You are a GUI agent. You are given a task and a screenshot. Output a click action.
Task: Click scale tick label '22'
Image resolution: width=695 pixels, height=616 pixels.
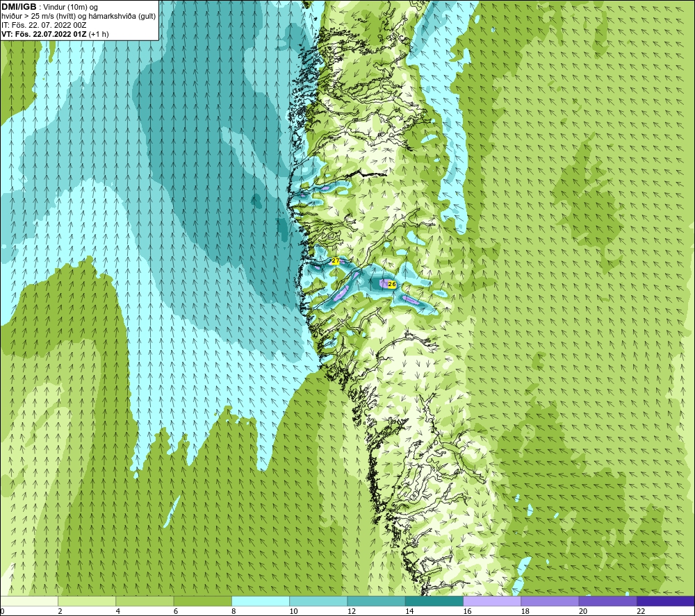coord(641,611)
